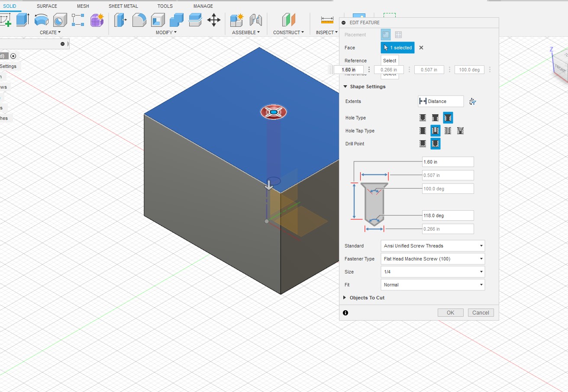Open the INSPECT dropdown menu
This screenshot has width=568, height=392.
tap(327, 32)
